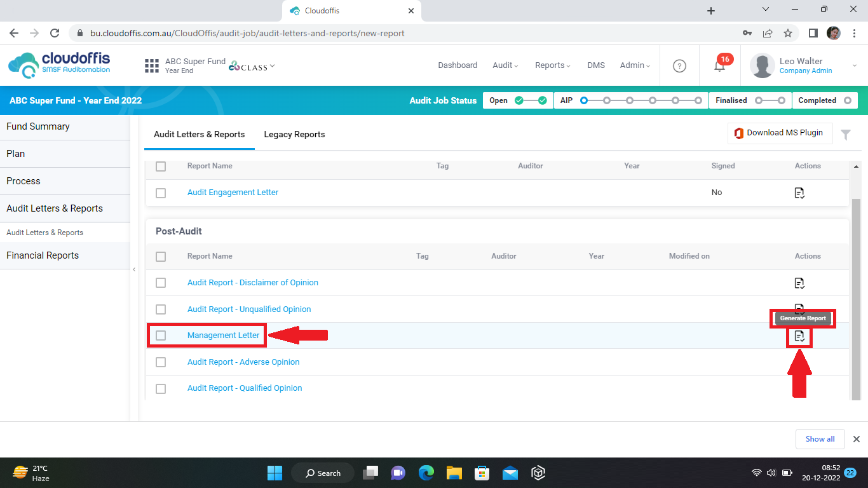The width and height of the screenshot is (868, 488).
Task: Click Generate Report icon for Management Letter
Action: click(799, 336)
